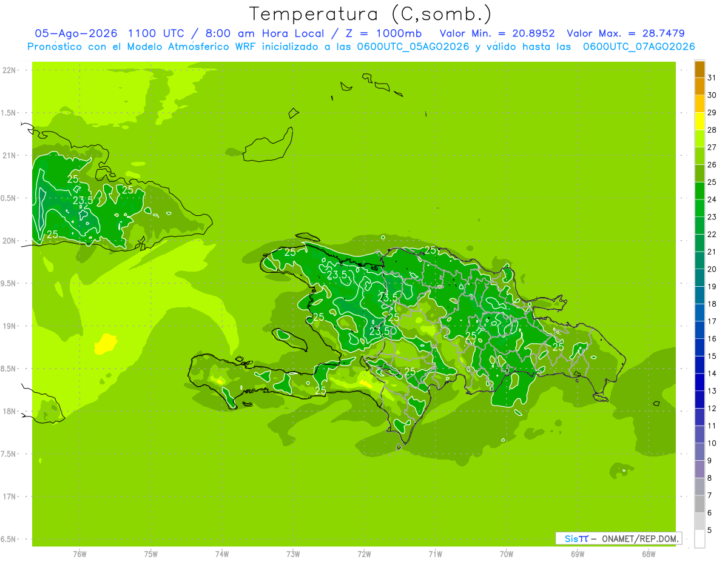Click the ONAMET/REP.DOM. logo box
Image resolution: width=728 pixels, height=562 pixels.
[618, 538]
